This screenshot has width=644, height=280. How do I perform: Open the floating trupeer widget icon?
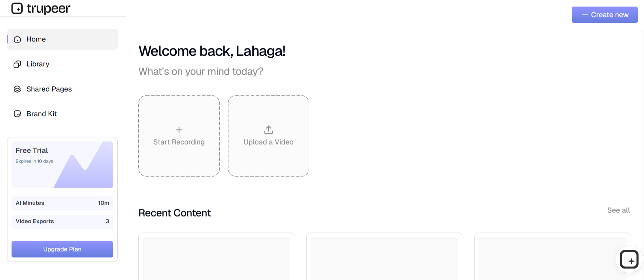click(629, 259)
